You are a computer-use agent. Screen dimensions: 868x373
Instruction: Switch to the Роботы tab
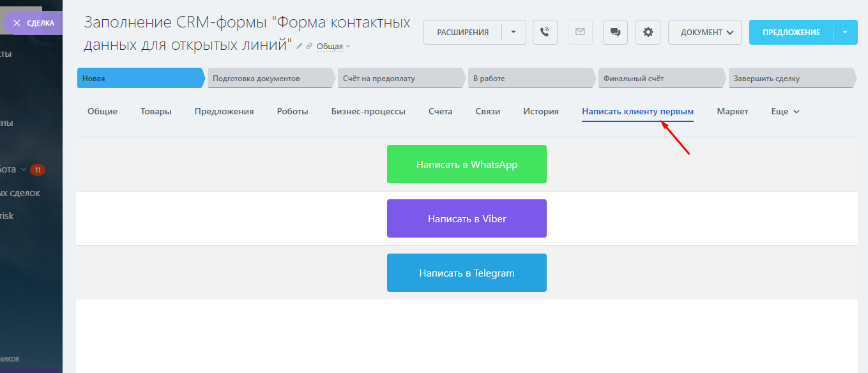coord(293,111)
